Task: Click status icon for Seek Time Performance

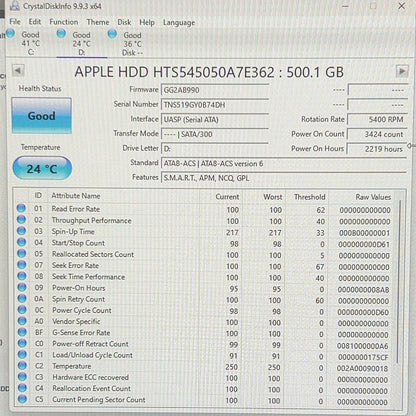Action: (22, 276)
